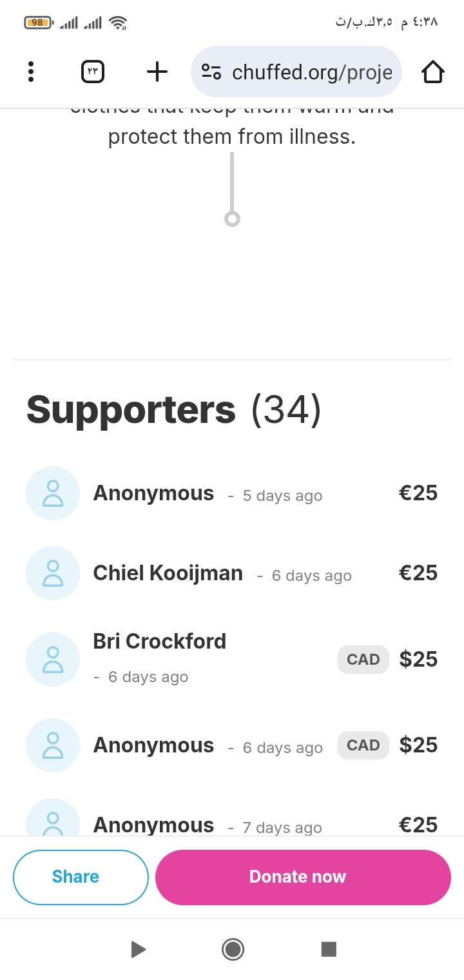Tap the €25 amount for Chiel Kooijman

pyautogui.click(x=418, y=573)
